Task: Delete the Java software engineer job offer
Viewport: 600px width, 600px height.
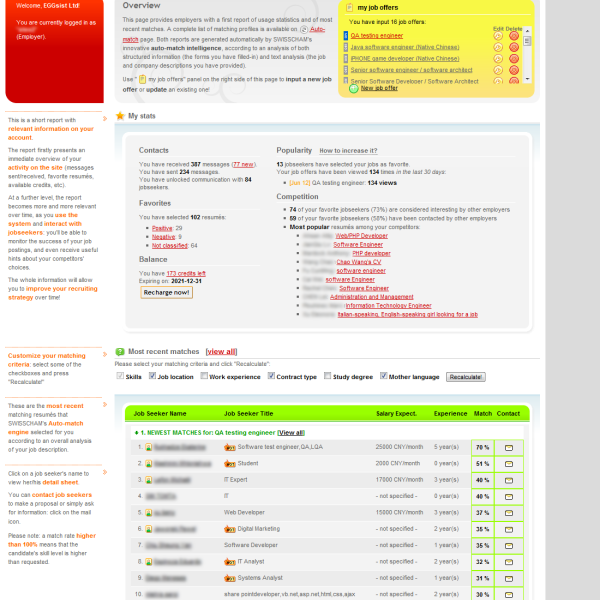Action: (514, 47)
